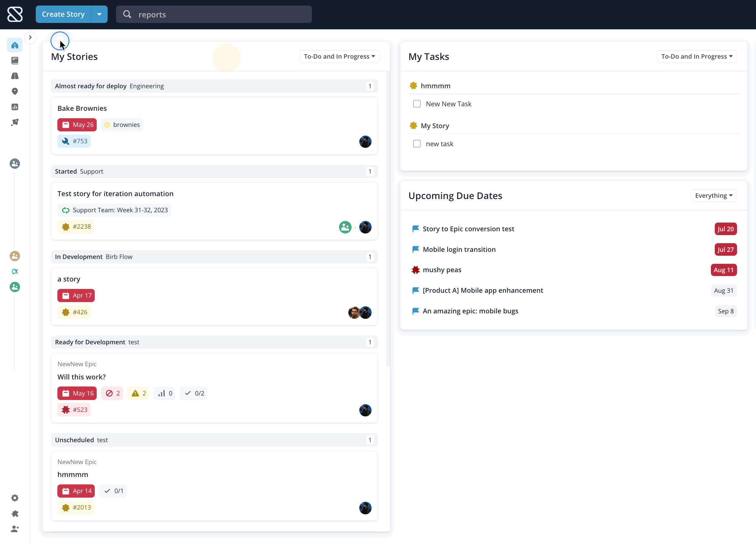Open the Everything filter dropdown

click(714, 195)
